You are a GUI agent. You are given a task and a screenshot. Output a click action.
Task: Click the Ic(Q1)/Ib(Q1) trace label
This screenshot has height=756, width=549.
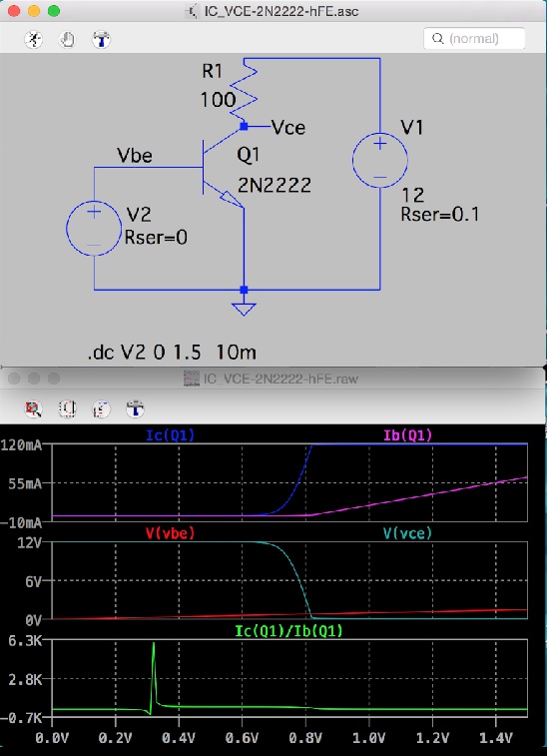click(x=288, y=630)
